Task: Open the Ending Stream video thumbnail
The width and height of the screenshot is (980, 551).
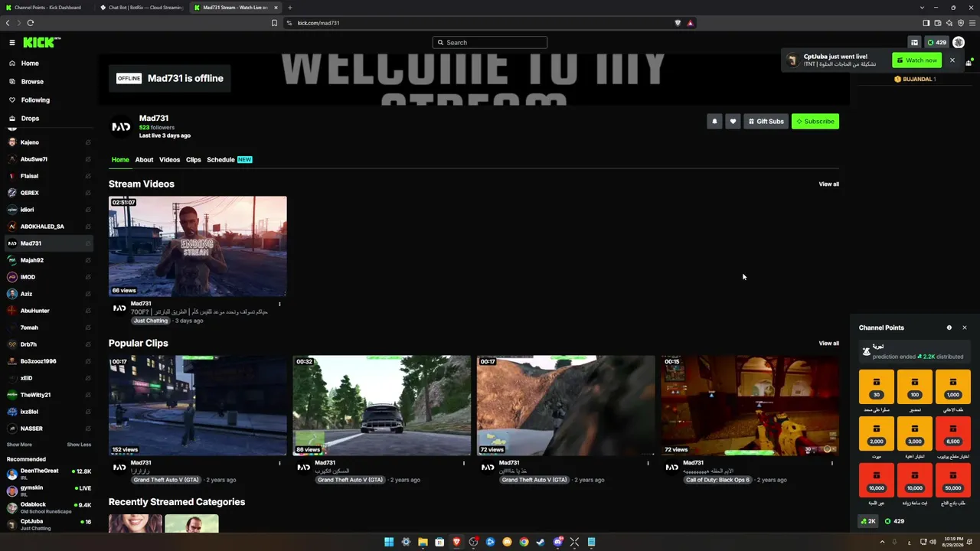Action: coord(198,246)
